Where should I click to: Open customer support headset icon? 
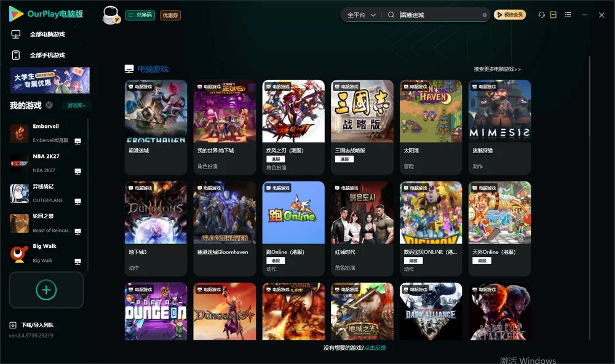541,15
